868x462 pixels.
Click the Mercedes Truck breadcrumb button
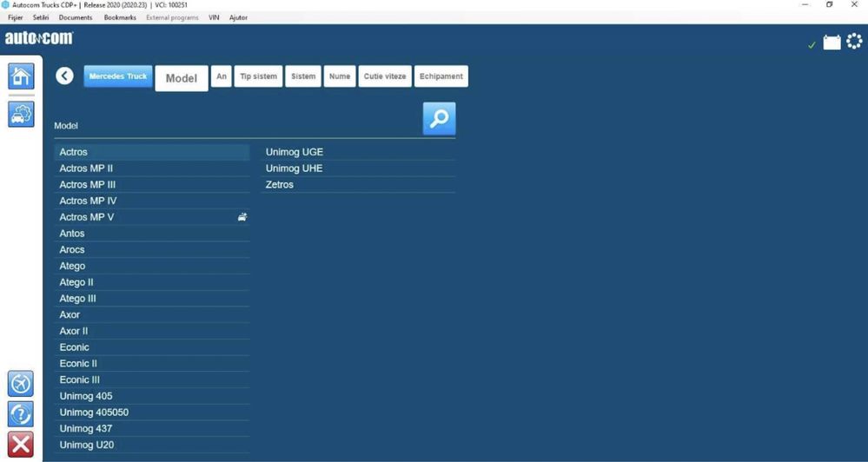[118, 76]
